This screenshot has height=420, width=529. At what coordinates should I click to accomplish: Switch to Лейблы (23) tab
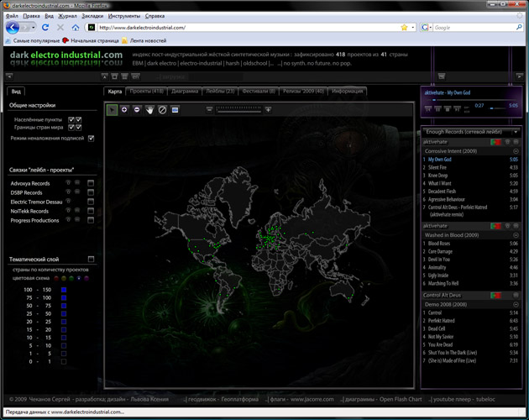pos(220,92)
